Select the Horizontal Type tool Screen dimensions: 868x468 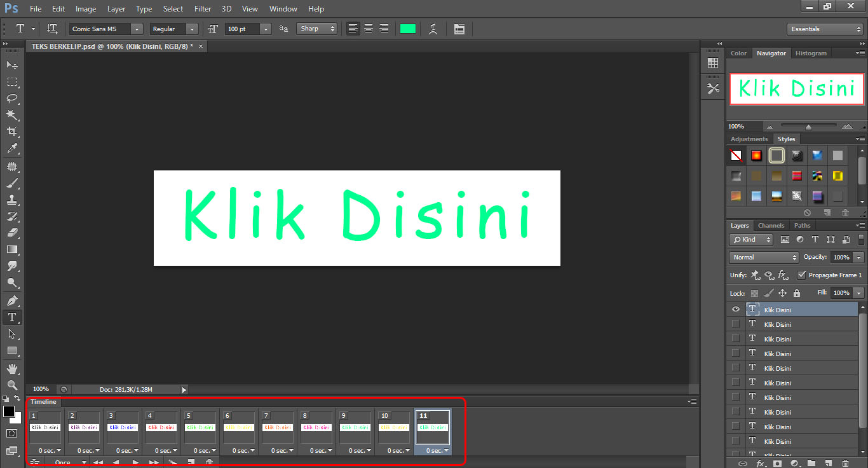11,317
